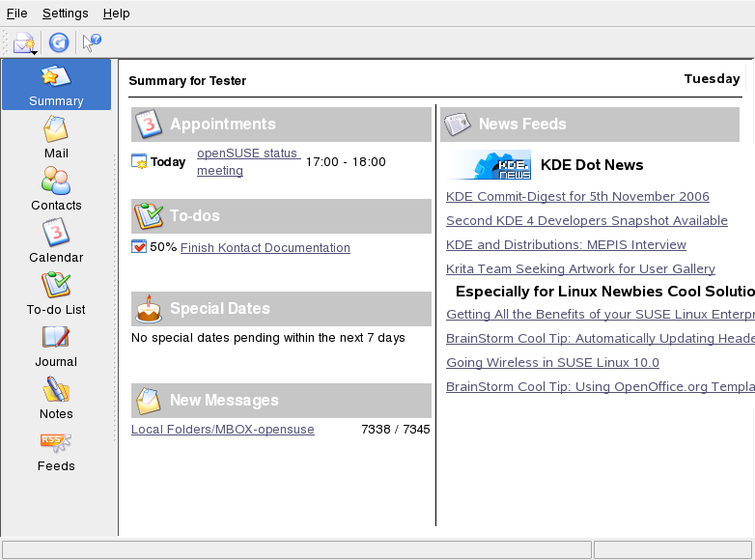Viewport: 755px width, 560px height.
Task: Click Especially for Linux Newbies feed title
Action: pos(605,292)
